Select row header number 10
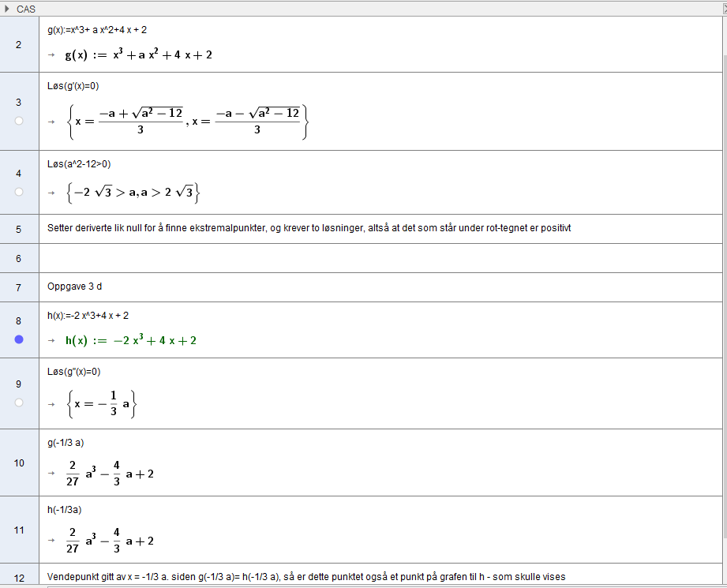727x588 pixels. tap(19, 463)
